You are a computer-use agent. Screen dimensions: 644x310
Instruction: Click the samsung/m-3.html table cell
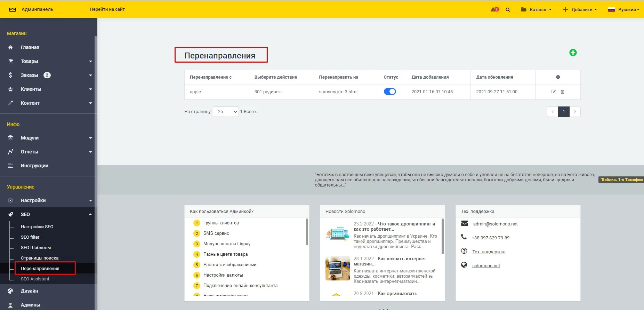(x=346, y=92)
